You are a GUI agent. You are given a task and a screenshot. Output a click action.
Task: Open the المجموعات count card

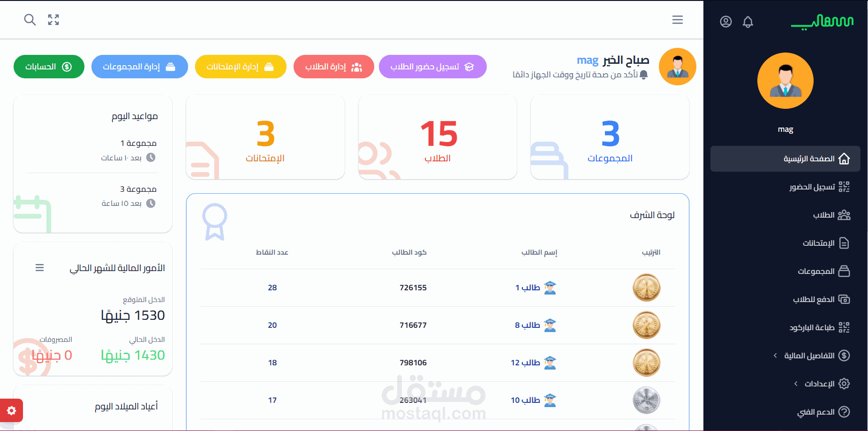click(x=610, y=137)
